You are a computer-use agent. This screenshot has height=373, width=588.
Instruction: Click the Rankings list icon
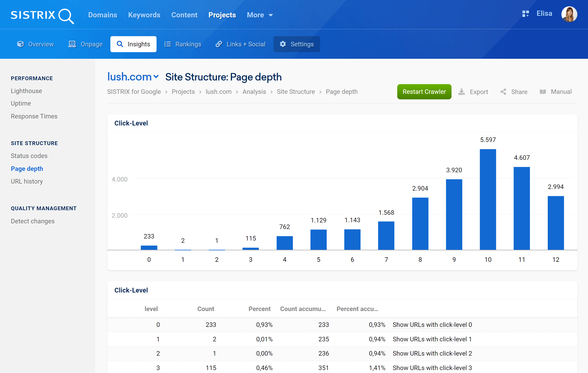[x=168, y=44]
